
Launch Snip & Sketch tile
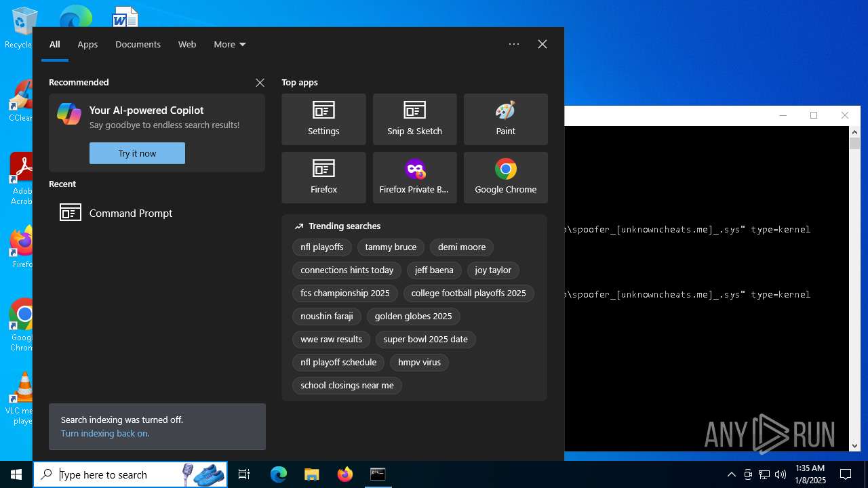tap(414, 119)
